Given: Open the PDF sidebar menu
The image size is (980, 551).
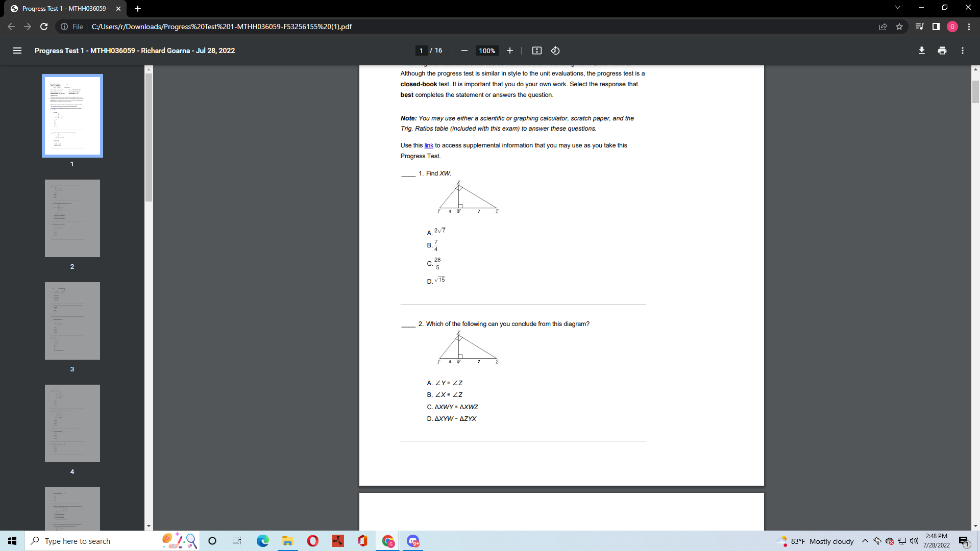Looking at the screenshot, I should (x=17, y=51).
